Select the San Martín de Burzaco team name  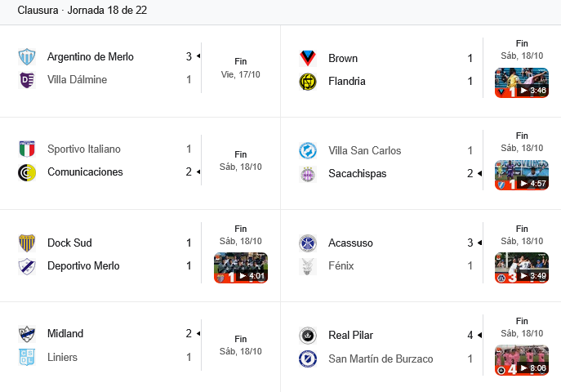pos(381,359)
